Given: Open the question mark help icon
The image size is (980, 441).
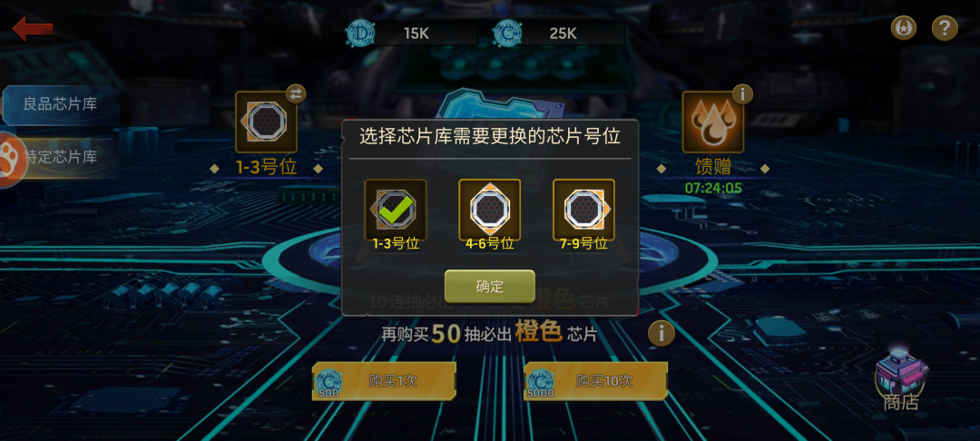Looking at the screenshot, I should pos(945,28).
